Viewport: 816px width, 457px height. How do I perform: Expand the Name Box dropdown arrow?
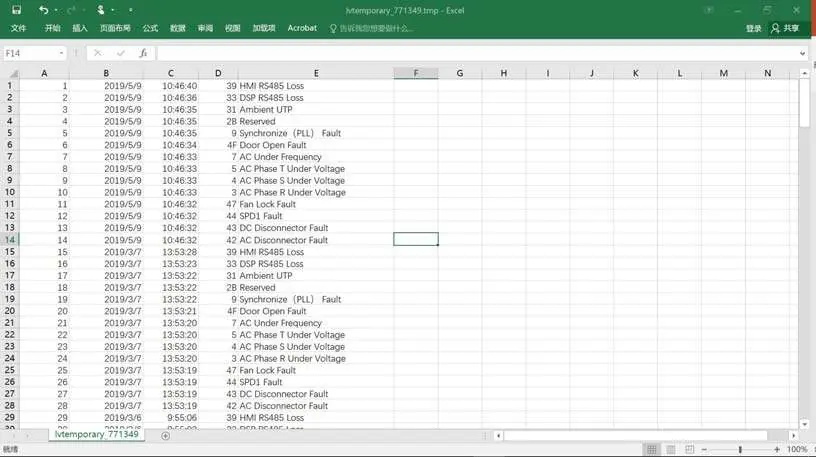tap(61, 53)
